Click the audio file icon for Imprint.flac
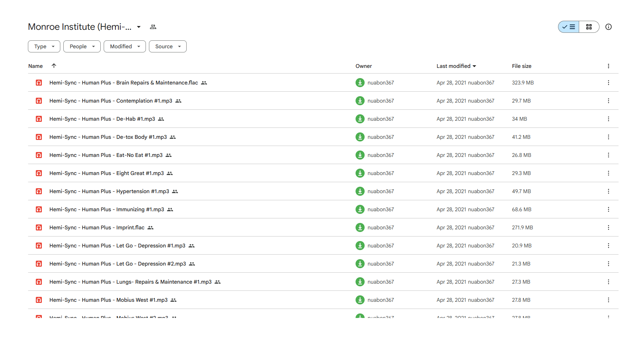This screenshot has width=644, height=341. coord(39,227)
